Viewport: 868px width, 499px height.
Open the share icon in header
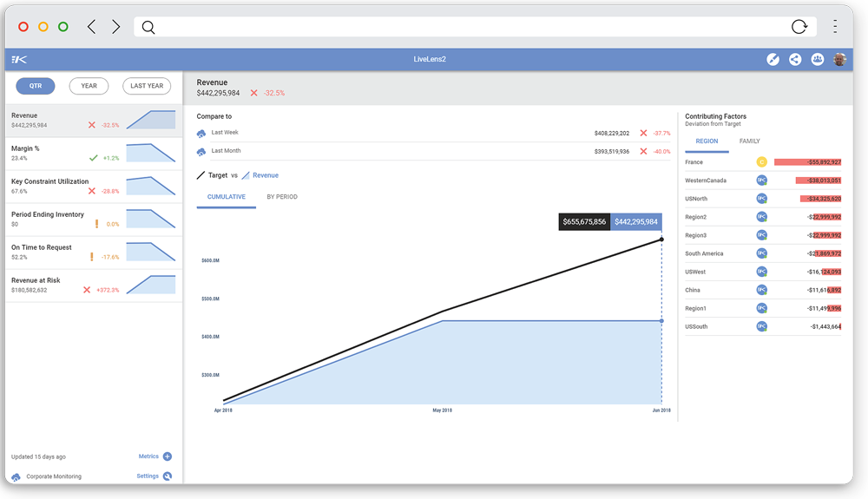(795, 59)
